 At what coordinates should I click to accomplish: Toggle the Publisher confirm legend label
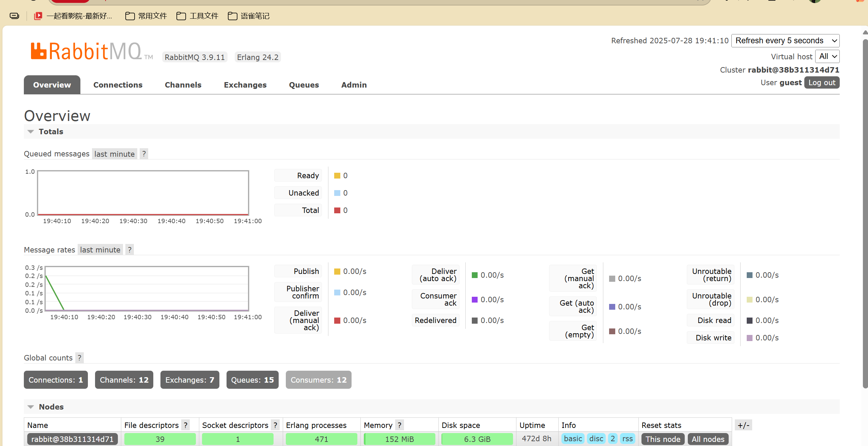click(x=298, y=292)
